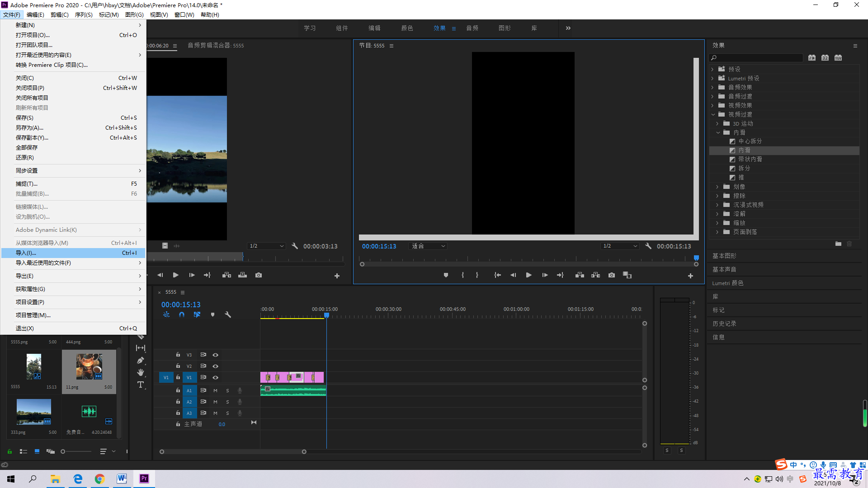This screenshot has width=868, height=488.
Task: Click the Lift button in Program monitor
Action: [580, 275]
